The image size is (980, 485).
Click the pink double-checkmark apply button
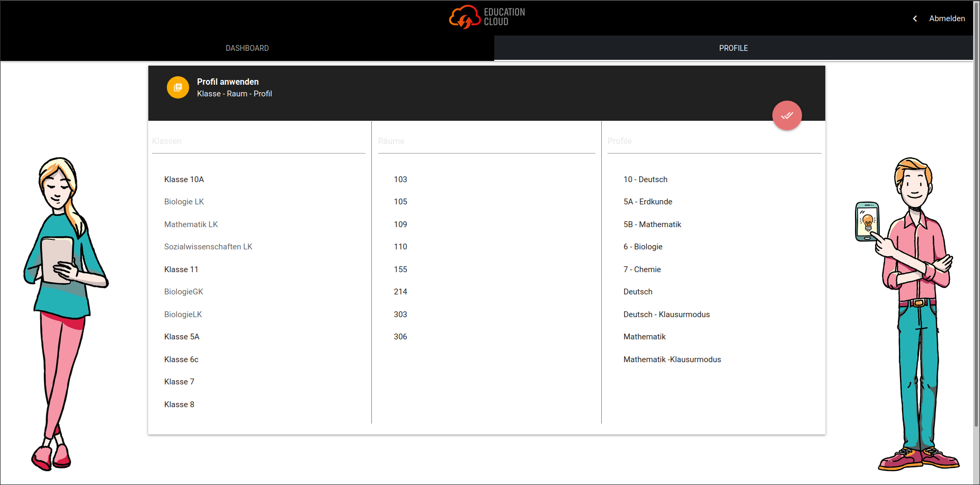click(x=787, y=115)
